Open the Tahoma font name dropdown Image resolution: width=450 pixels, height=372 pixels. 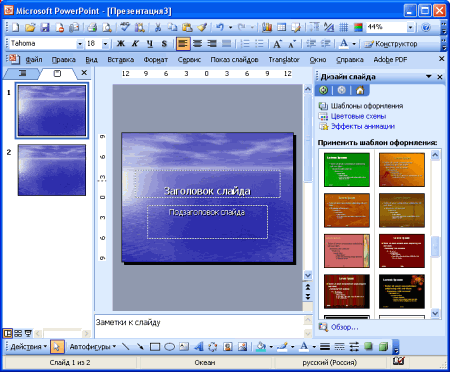pos(80,44)
